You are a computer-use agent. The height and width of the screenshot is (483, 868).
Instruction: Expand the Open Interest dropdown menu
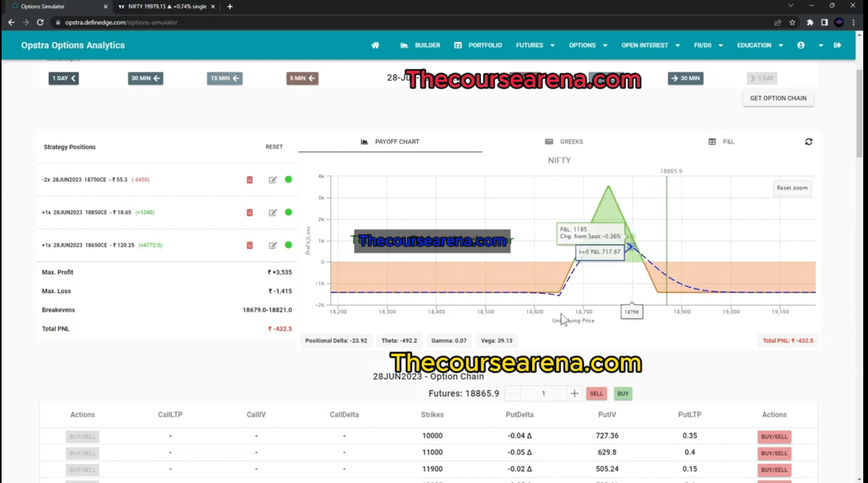[x=650, y=45]
